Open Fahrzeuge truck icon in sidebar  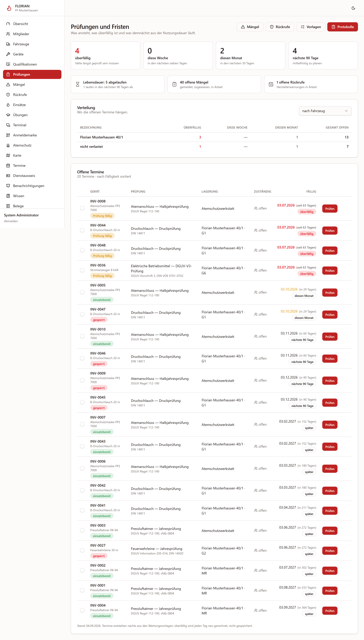pyautogui.click(x=8, y=44)
